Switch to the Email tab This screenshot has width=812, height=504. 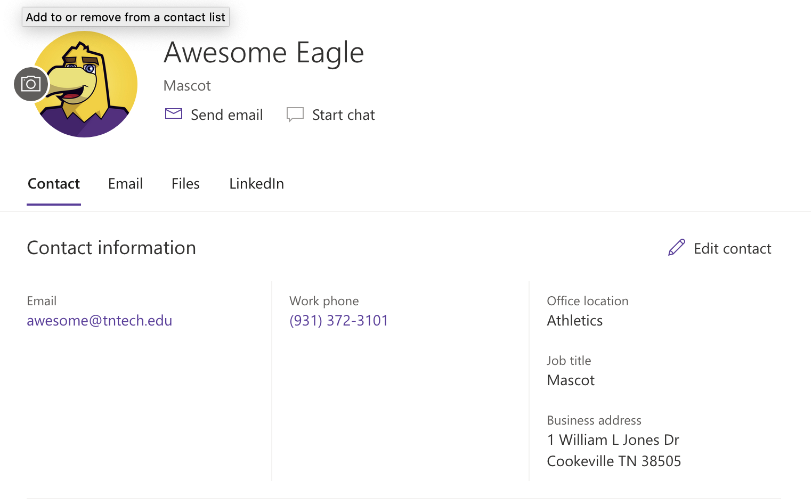125,184
